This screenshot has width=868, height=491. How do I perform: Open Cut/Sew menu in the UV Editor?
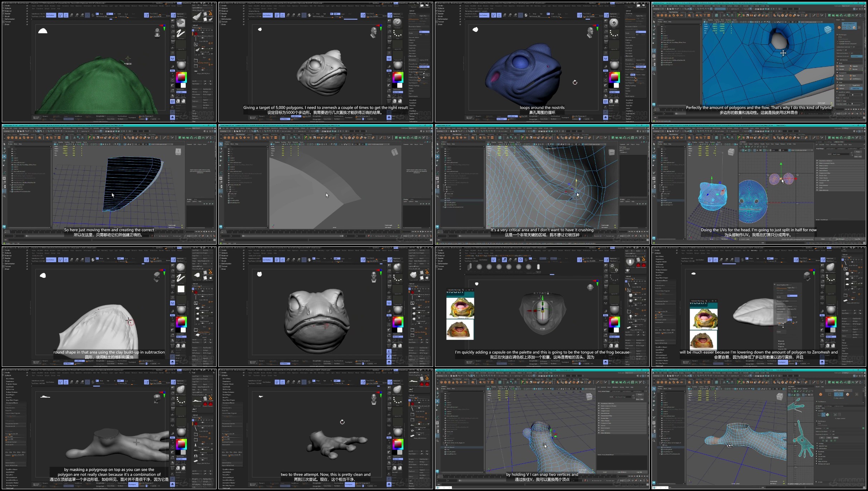pos(756,144)
